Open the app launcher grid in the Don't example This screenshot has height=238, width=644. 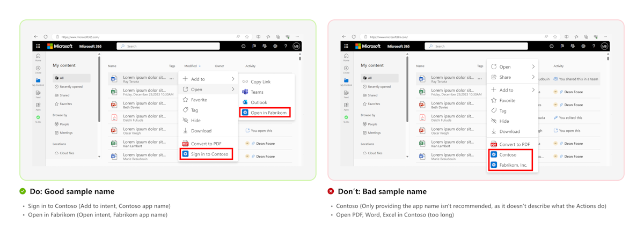[346, 46]
